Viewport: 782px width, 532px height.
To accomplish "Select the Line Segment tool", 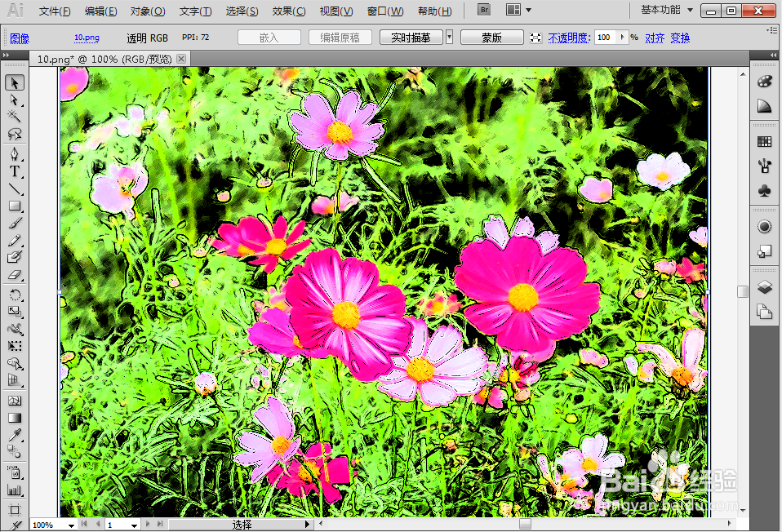I will [15, 188].
